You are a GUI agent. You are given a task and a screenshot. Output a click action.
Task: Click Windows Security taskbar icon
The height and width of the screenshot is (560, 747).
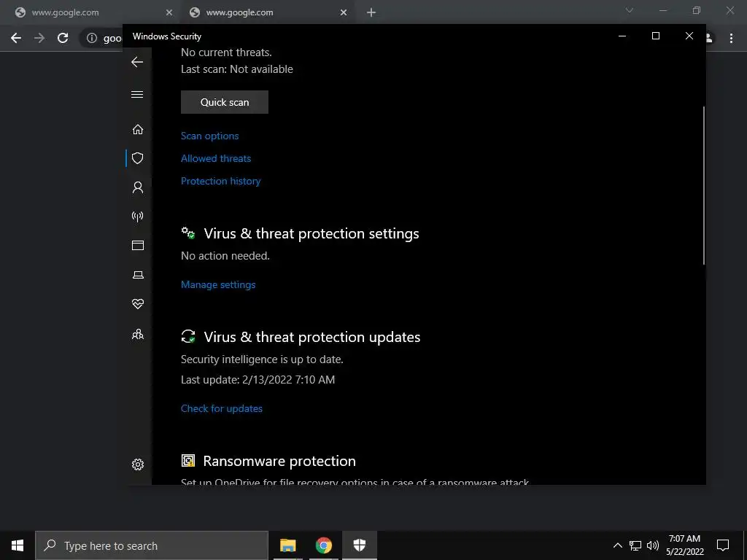[359, 545]
